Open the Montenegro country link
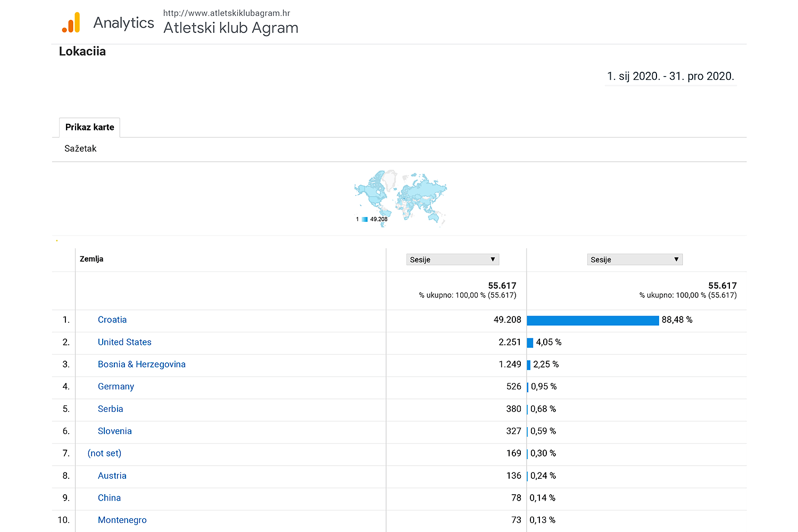This screenshot has height=532, width=798. point(122,520)
